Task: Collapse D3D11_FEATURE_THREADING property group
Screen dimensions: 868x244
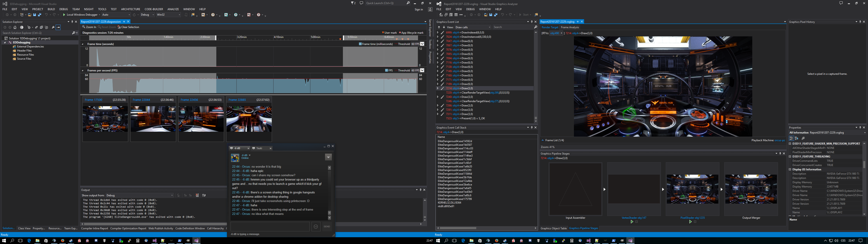Action: tap(790, 156)
